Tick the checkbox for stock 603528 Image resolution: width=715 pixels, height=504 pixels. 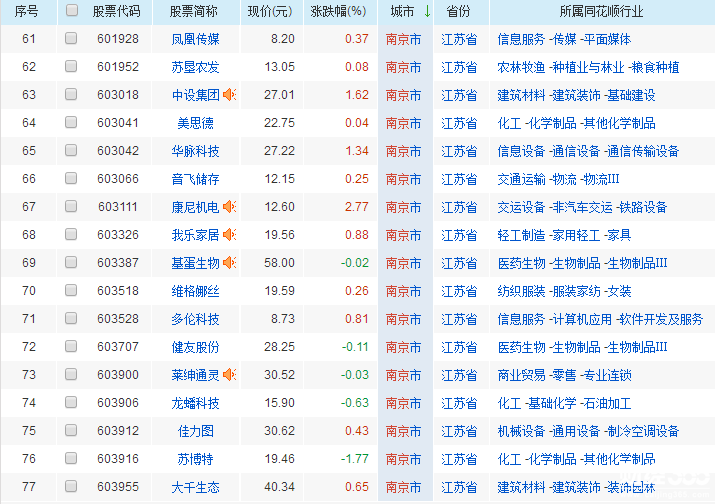[71, 318]
